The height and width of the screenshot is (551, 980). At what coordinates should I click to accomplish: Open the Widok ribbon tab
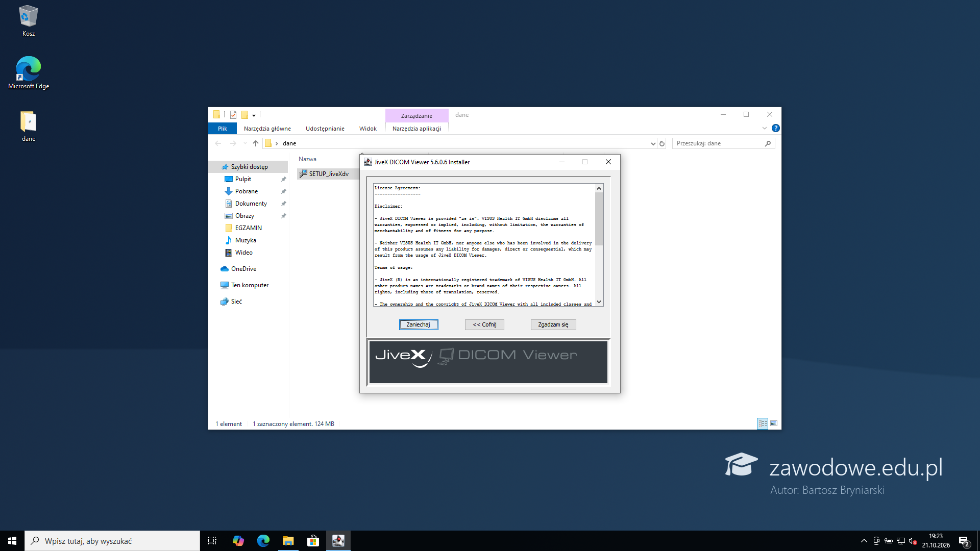367,129
